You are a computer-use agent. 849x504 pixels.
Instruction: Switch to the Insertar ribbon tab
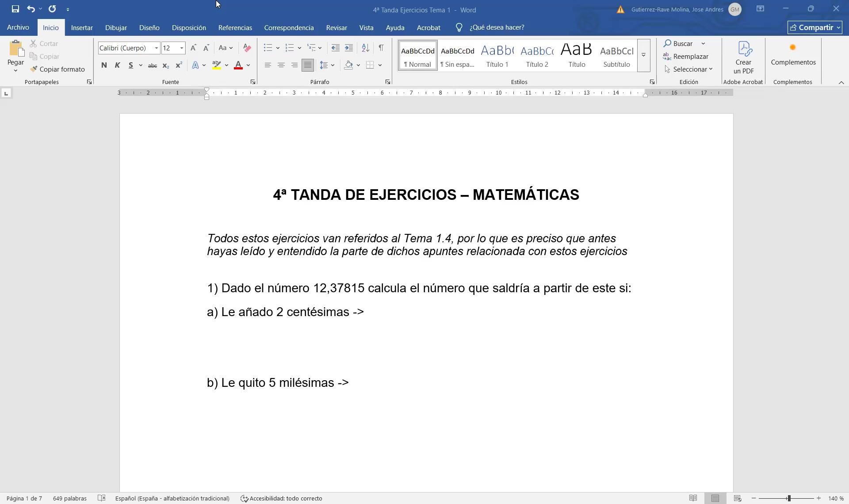click(82, 27)
